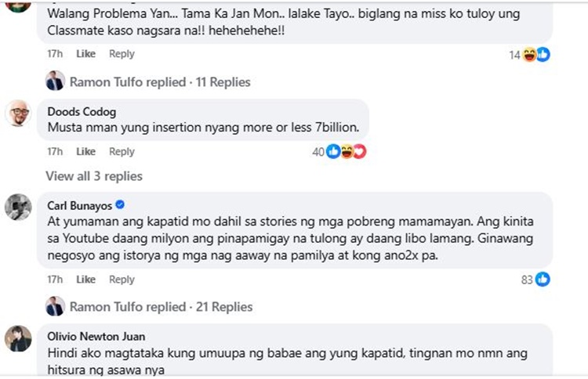Click Ramon Tulfo's avatar beside 21 Replies
The height and width of the screenshot is (379, 588).
click(x=55, y=306)
